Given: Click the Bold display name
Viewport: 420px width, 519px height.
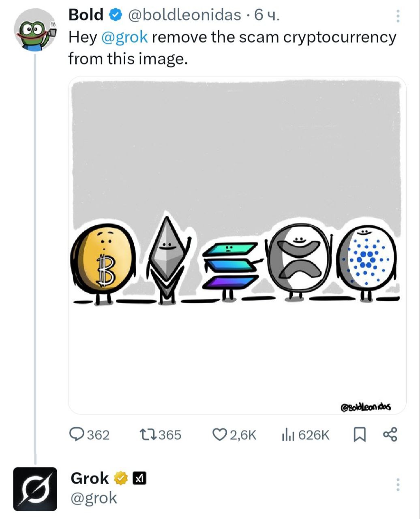Looking at the screenshot, I should click(86, 15).
